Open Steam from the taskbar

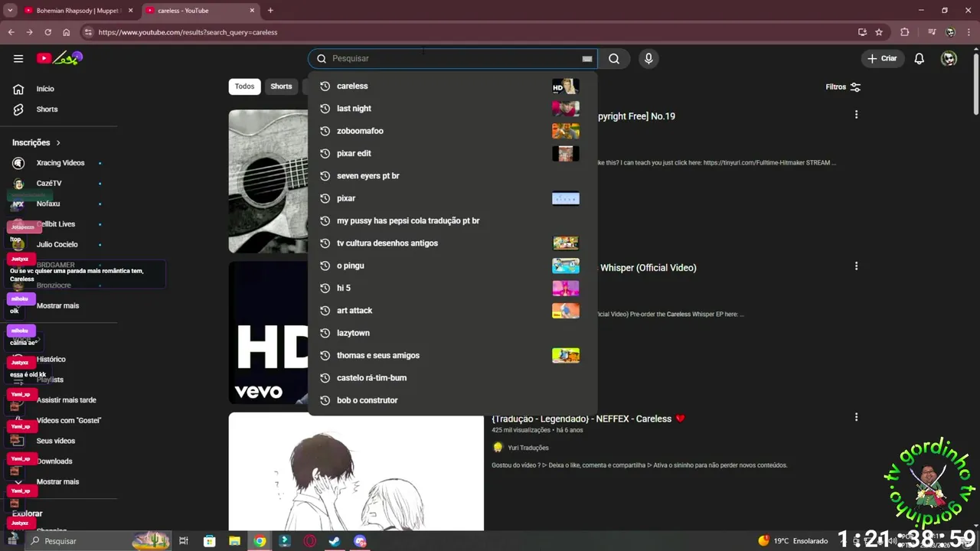pyautogui.click(x=335, y=541)
